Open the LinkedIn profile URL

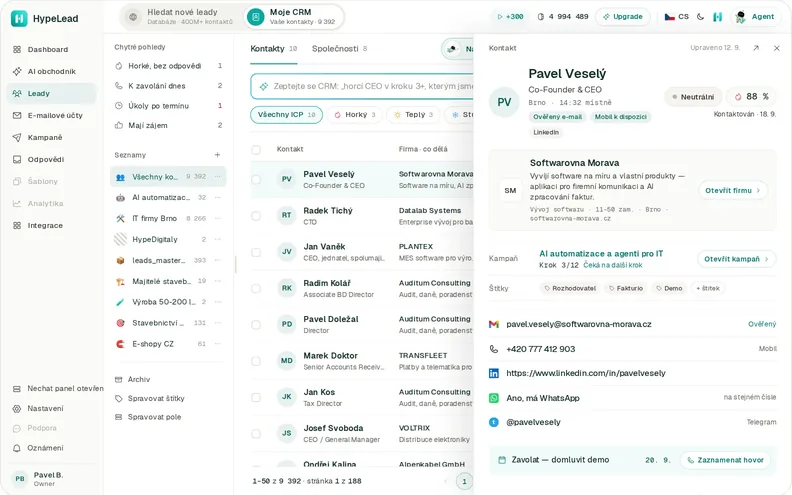[x=586, y=373]
